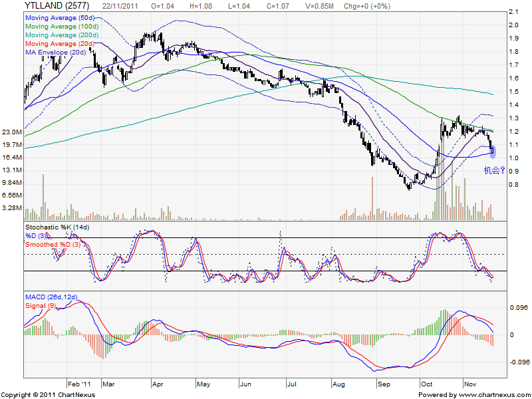Click the red Moving Average (20d) legend entry
The image size is (532, 399).
(61, 44)
